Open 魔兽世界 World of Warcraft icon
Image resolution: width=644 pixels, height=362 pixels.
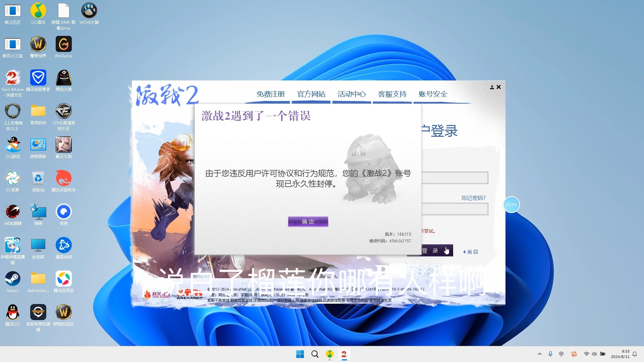(x=38, y=44)
